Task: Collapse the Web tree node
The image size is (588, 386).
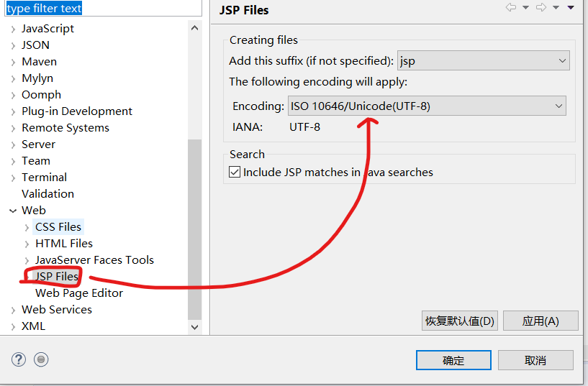Action: pos(13,211)
